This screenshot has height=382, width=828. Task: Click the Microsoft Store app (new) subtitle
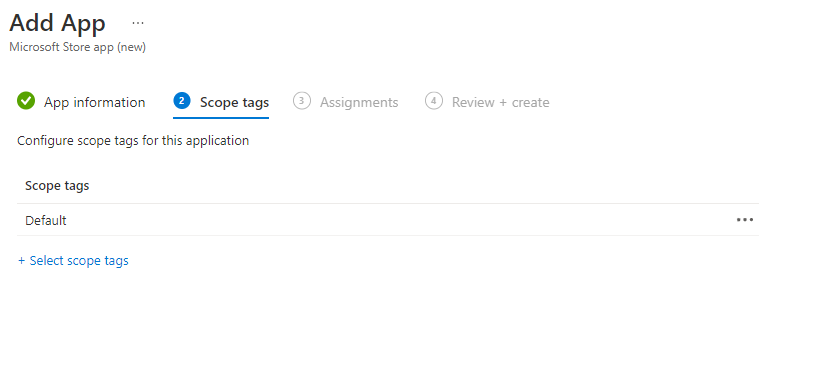point(78,47)
